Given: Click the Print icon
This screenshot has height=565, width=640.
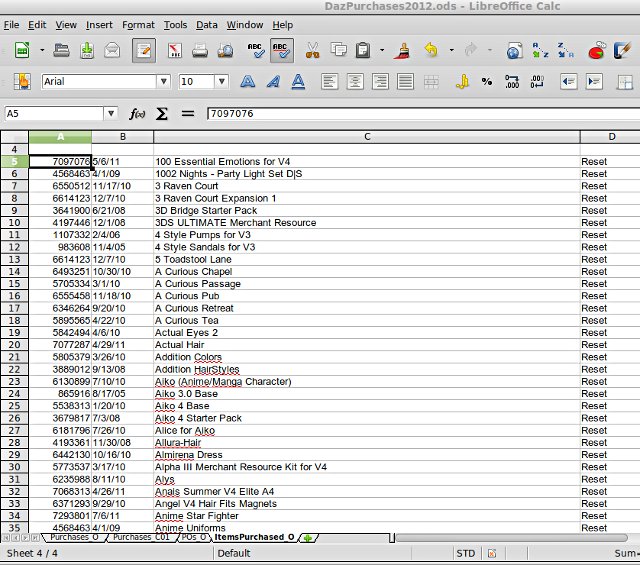Looking at the screenshot, I should pos(200,51).
